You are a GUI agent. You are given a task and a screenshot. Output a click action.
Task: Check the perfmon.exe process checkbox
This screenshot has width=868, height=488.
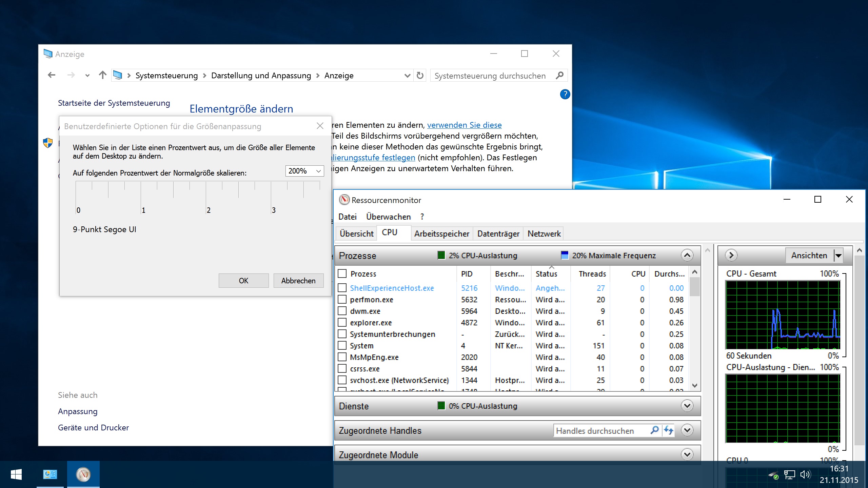(x=342, y=300)
